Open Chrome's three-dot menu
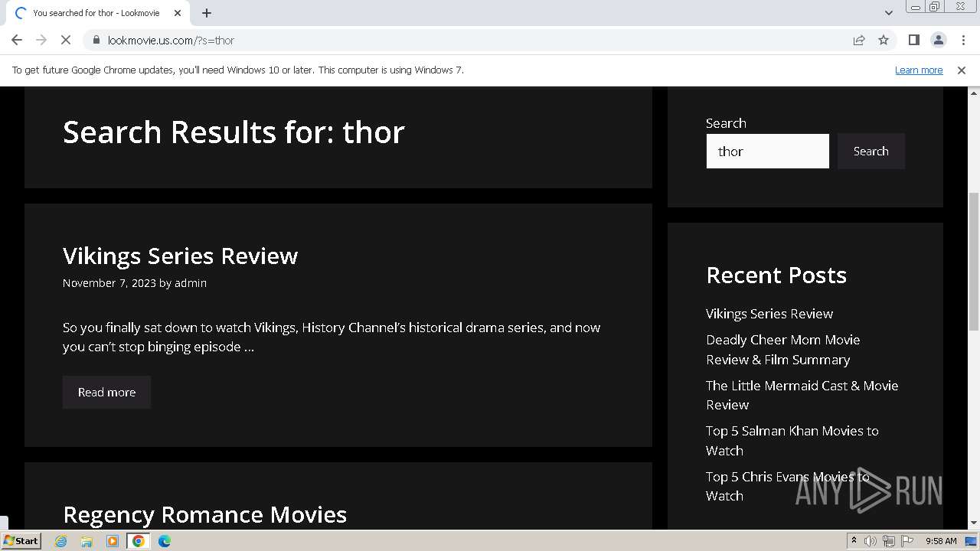The image size is (980, 551). 963,40
